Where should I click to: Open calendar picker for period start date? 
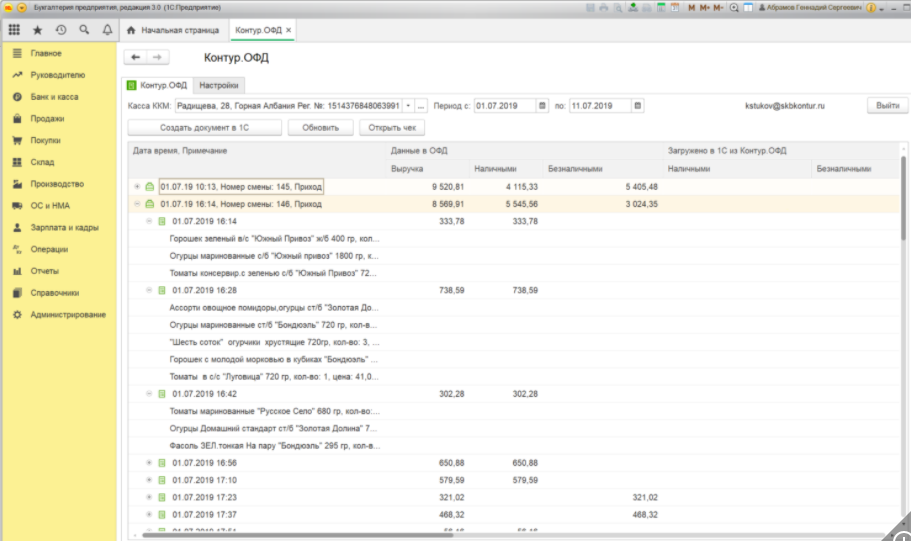[x=543, y=105]
